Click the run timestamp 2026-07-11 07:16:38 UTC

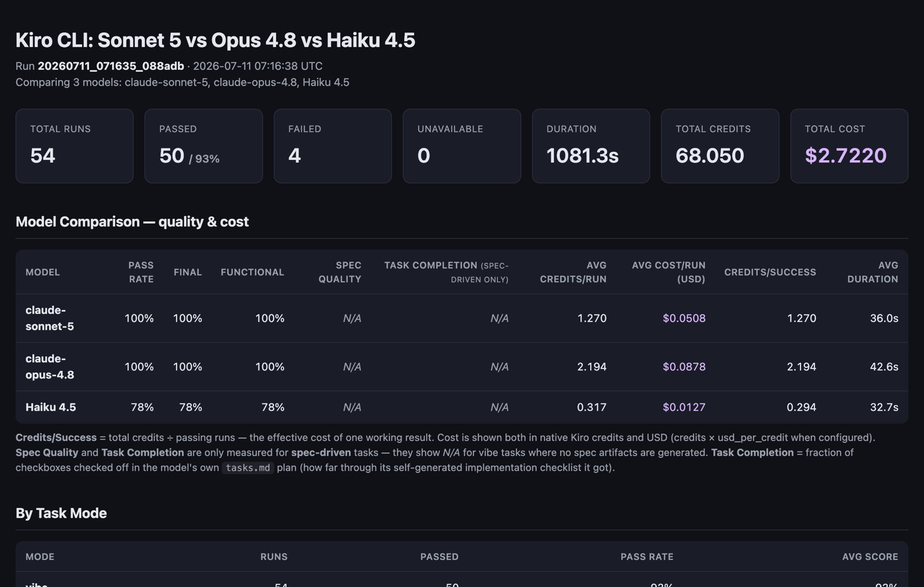pos(258,66)
